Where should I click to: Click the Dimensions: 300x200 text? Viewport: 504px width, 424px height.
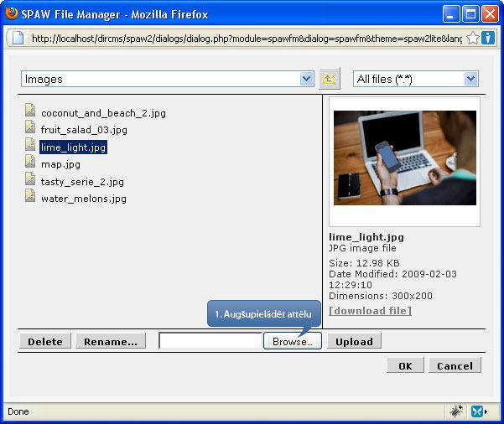pos(381,296)
